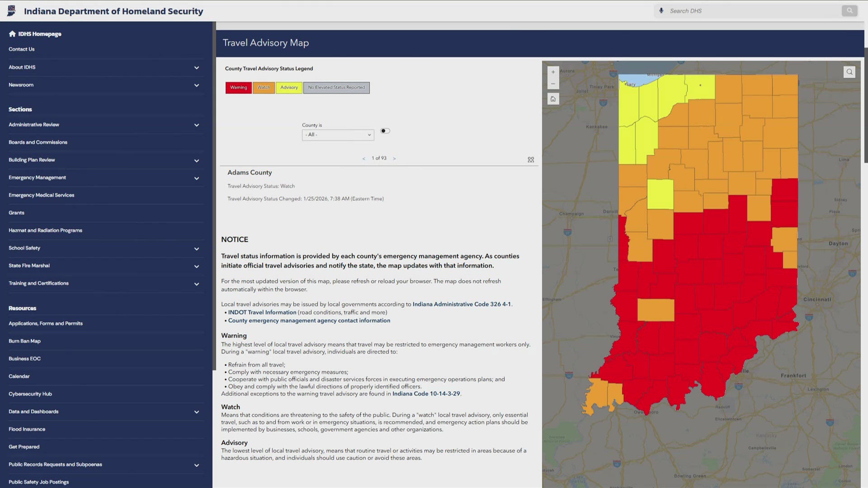
Task: Click the search button in the top bar
Action: 849,10
